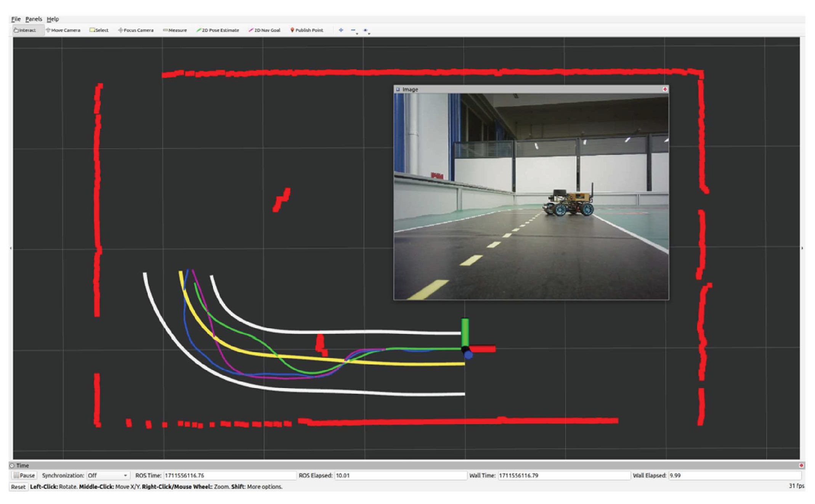The image size is (815, 504).
Task: Close the Image panel with red button
Action: coord(665,89)
